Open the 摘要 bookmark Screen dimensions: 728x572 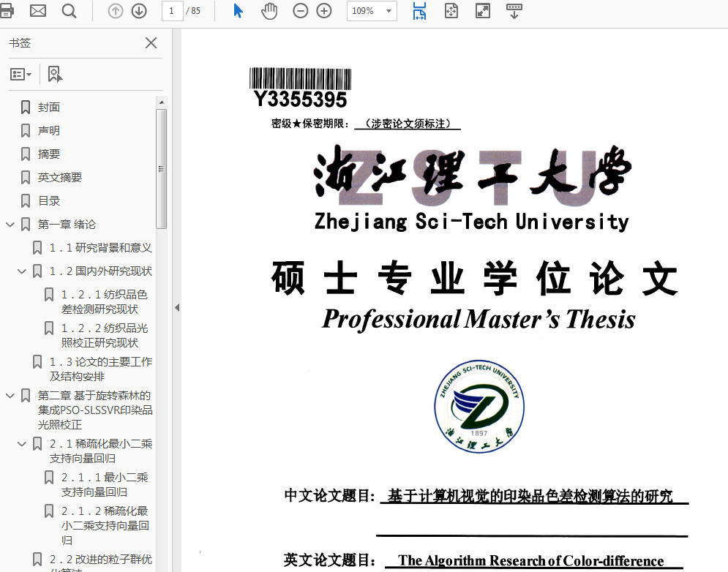click(49, 154)
